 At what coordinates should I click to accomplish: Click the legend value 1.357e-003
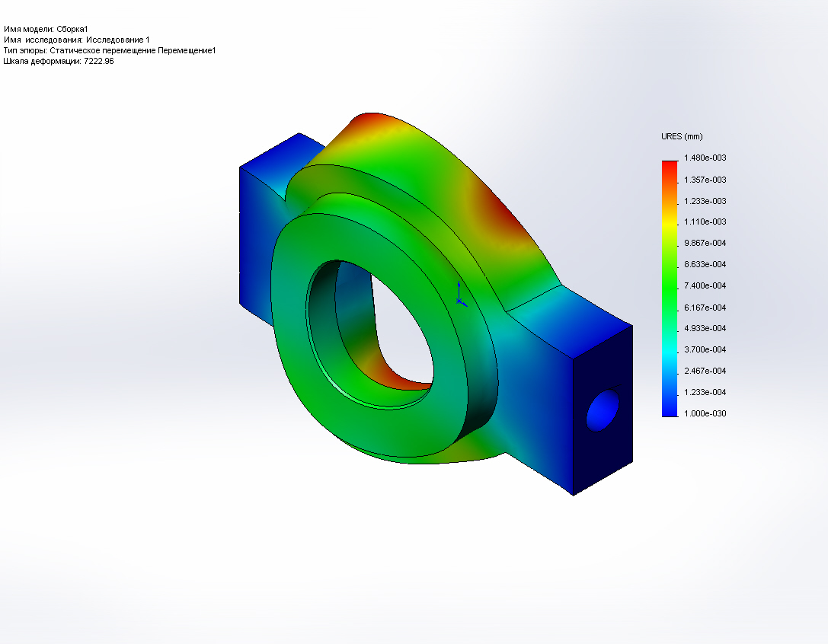click(705, 180)
